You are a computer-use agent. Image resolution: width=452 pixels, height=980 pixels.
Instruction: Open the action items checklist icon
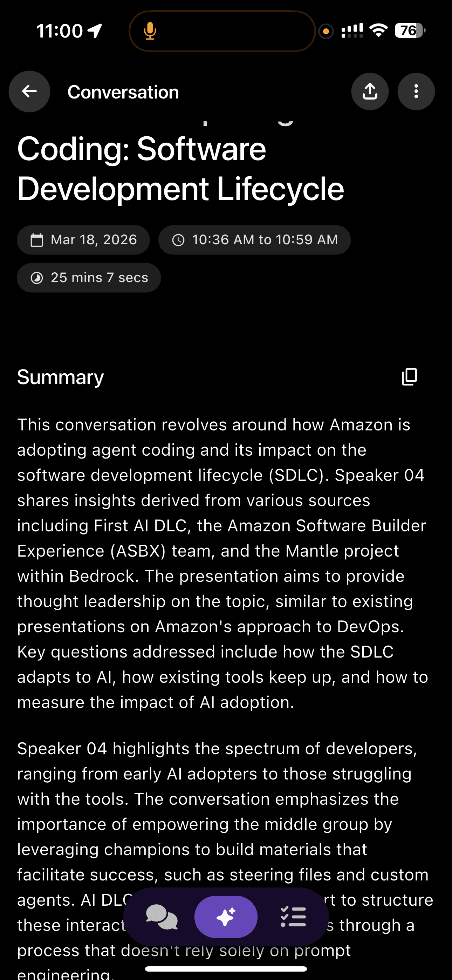pos(293,917)
